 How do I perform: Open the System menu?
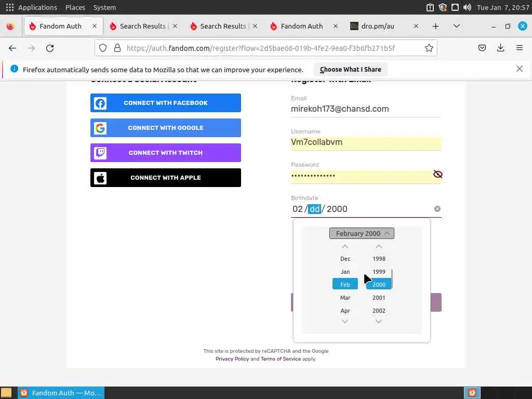click(104, 7)
